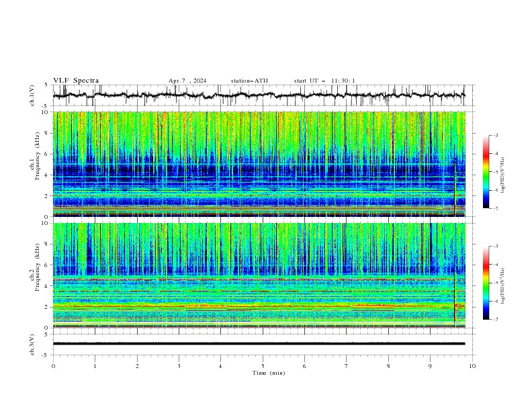Click the "-3" tick on ch.1 colorbar
532x411 pixels.
[496, 135]
